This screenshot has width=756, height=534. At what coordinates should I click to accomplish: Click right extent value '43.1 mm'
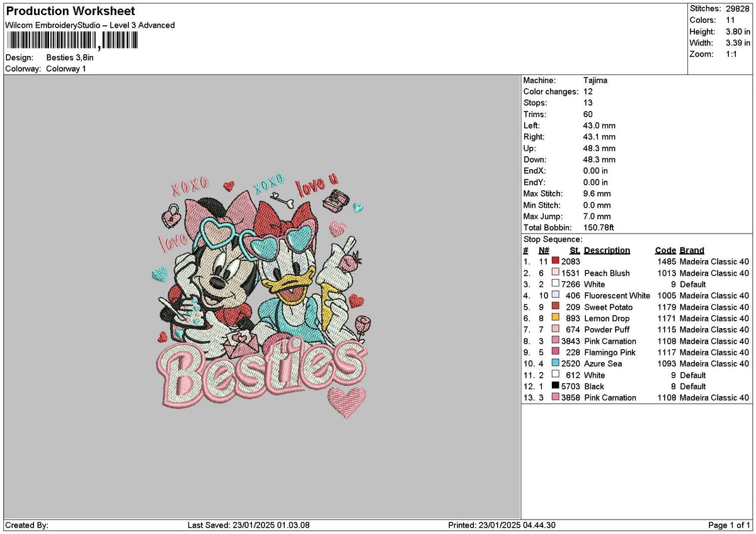[x=599, y=137]
